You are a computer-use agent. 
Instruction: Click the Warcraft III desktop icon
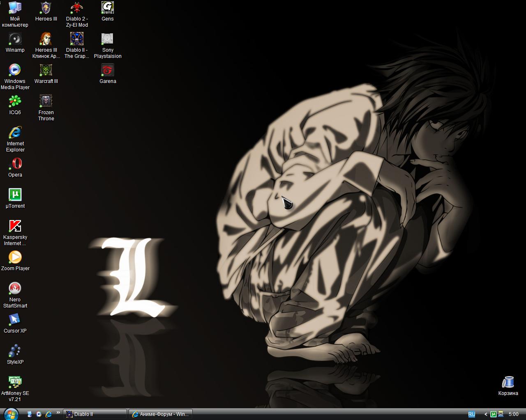point(46,71)
